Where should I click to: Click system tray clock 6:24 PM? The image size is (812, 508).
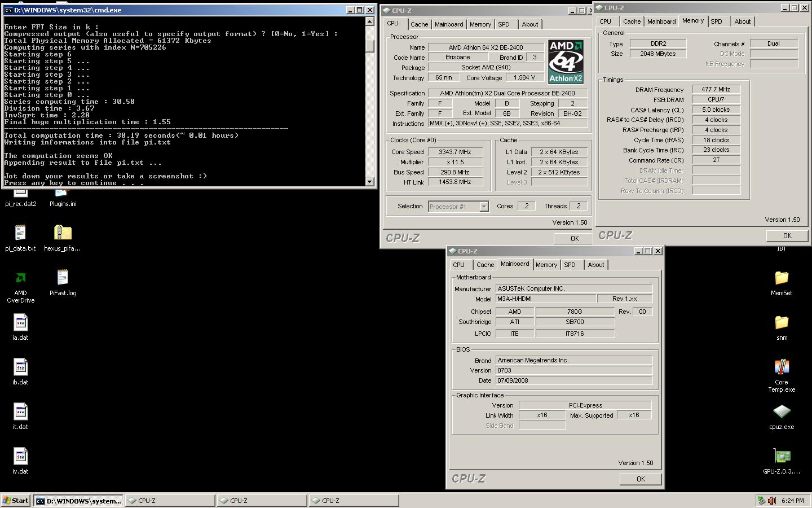(x=792, y=501)
